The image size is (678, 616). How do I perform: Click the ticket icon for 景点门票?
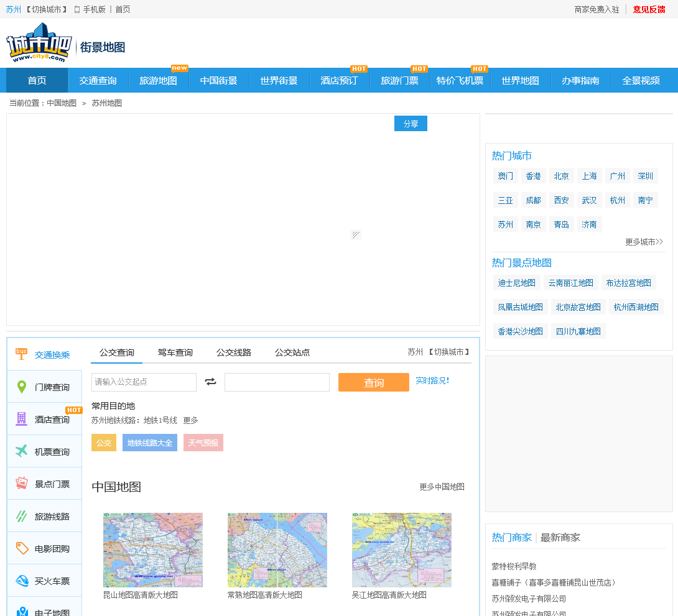pos(22,484)
